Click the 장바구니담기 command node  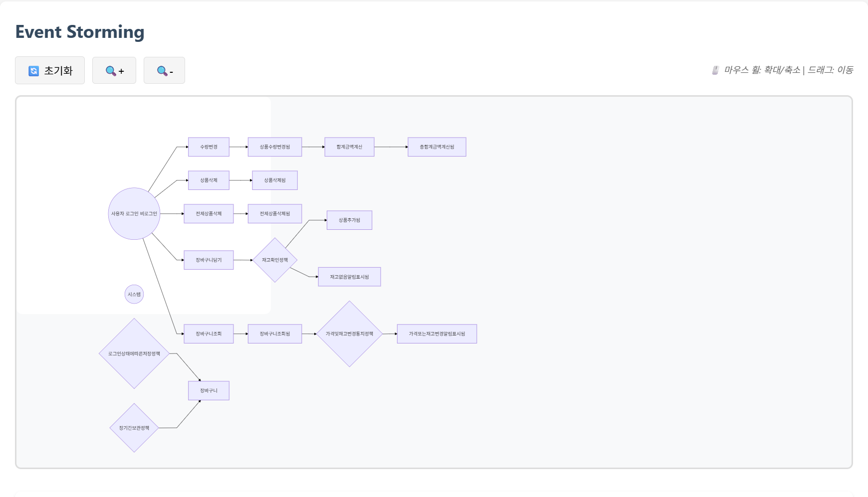(x=209, y=260)
